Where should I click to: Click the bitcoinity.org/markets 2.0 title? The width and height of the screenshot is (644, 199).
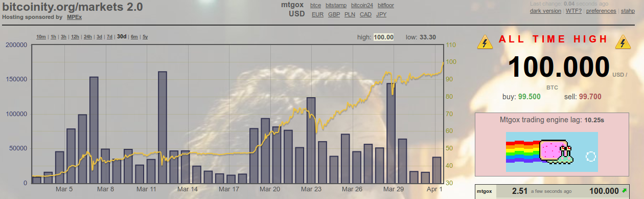point(73,7)
